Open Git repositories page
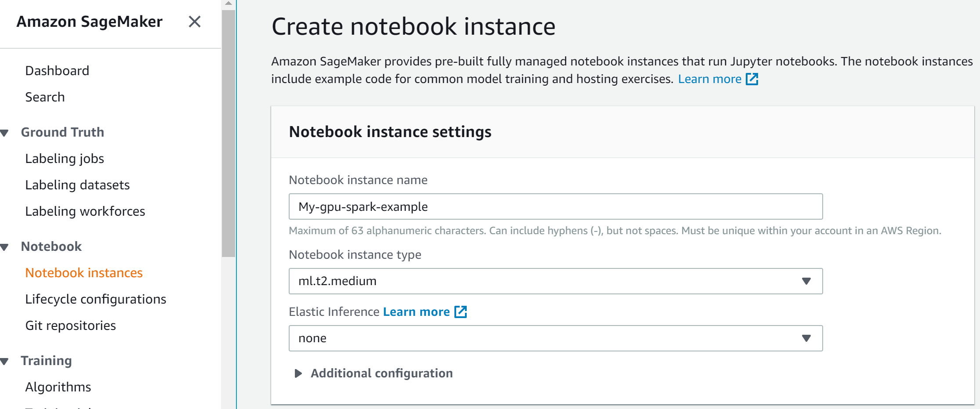This screenshot has height=409, width=980. pos(70,326)
